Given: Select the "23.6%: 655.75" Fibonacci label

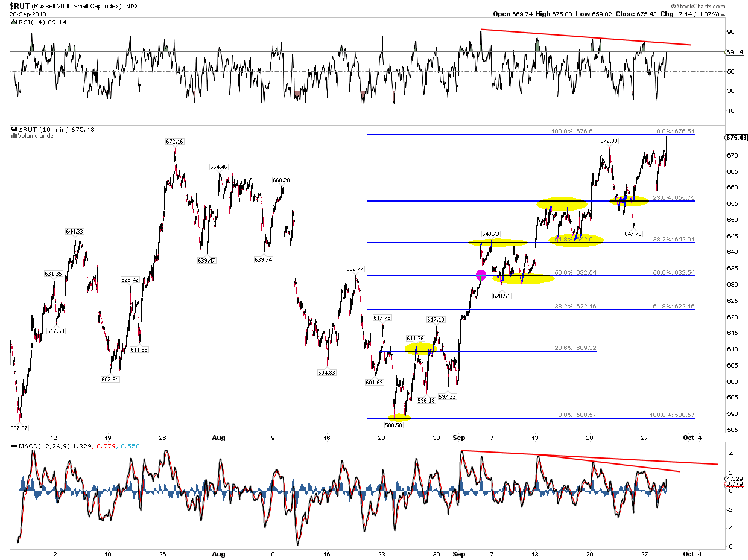Looking at the screenshot, I should click(674, 197).
